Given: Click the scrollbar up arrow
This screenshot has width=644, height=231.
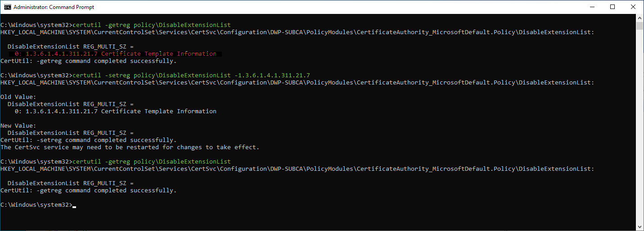Looking at the screenshot, I should [640, 18].
